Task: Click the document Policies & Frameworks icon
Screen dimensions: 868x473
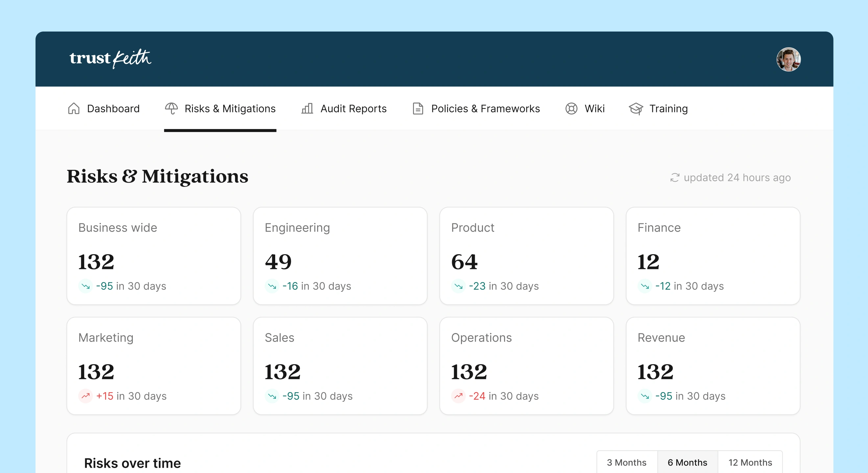Action: 418,108
